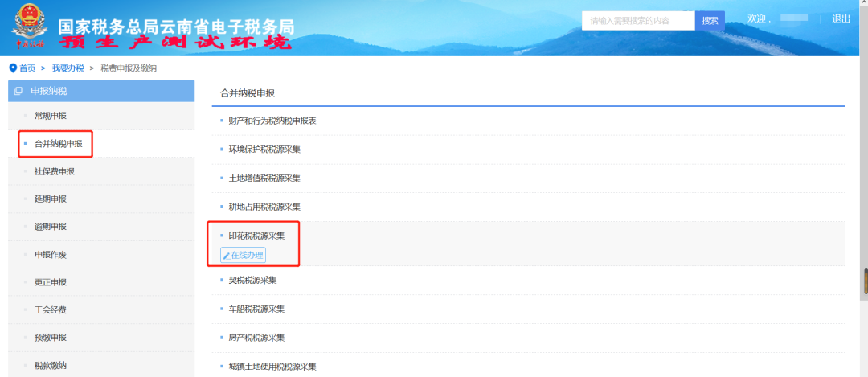
Task: Open 耕地占用税税源采集
Action: [264, 207]
